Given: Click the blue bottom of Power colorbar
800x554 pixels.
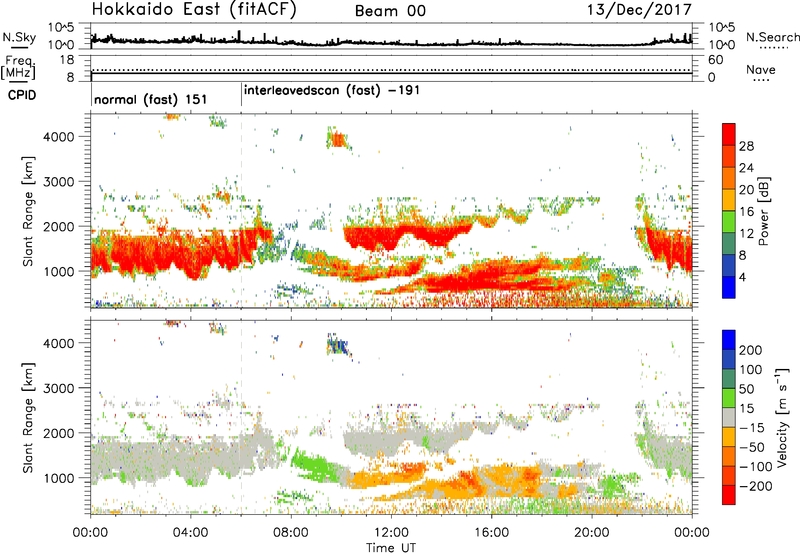Looking at the screenshot, I should pyautogui.click(x=729, y=287).
